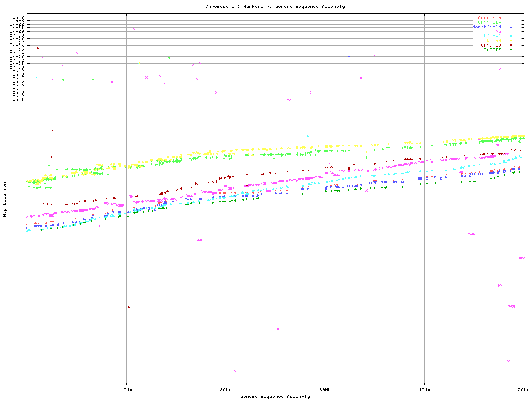The height and width of the screenshot is (399, 532).
Task: Select the GM99 G3 diamond symbol in legend
Action: [x=511, y=45]
